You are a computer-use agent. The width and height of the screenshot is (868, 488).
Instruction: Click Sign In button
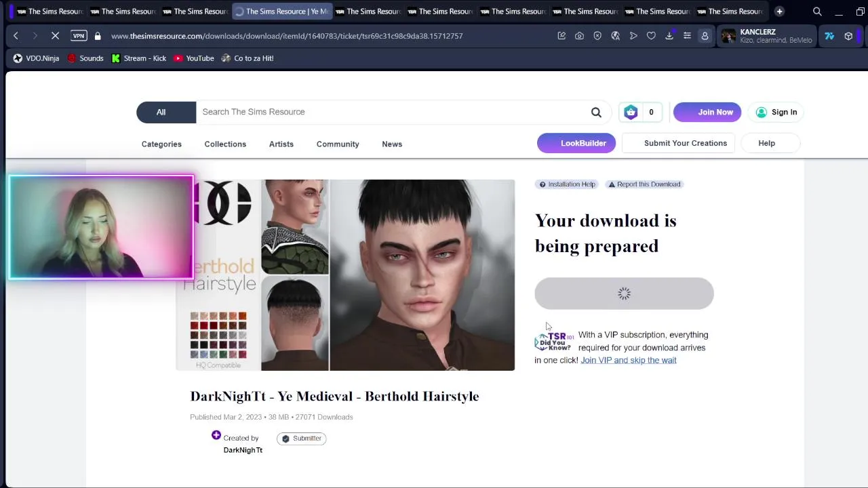pyautogui.click(x=776, y=112)
